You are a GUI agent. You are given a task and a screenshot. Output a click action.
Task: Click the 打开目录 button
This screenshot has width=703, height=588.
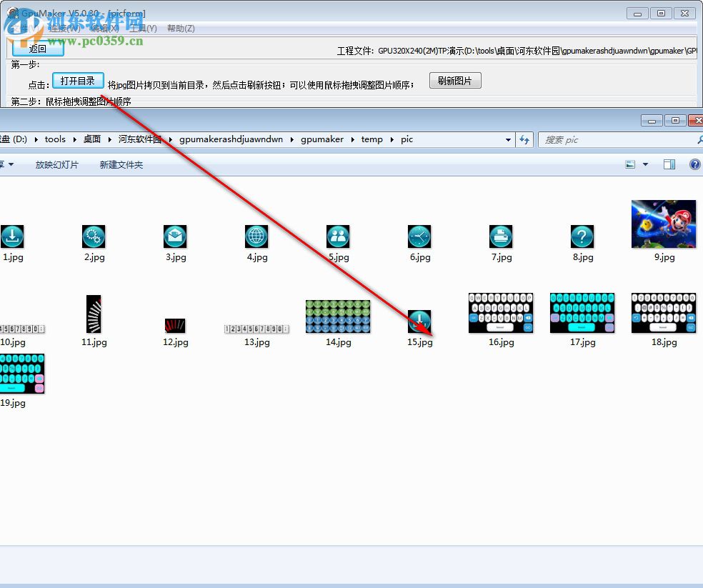(x=78, y=81)
